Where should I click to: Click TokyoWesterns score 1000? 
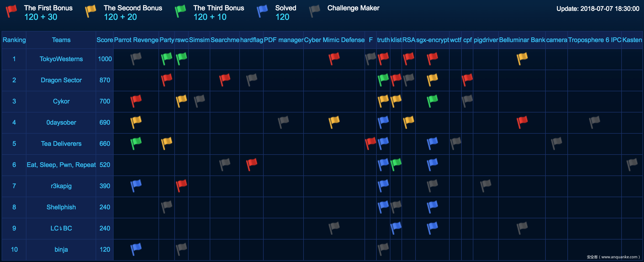(x=105, y=59)
